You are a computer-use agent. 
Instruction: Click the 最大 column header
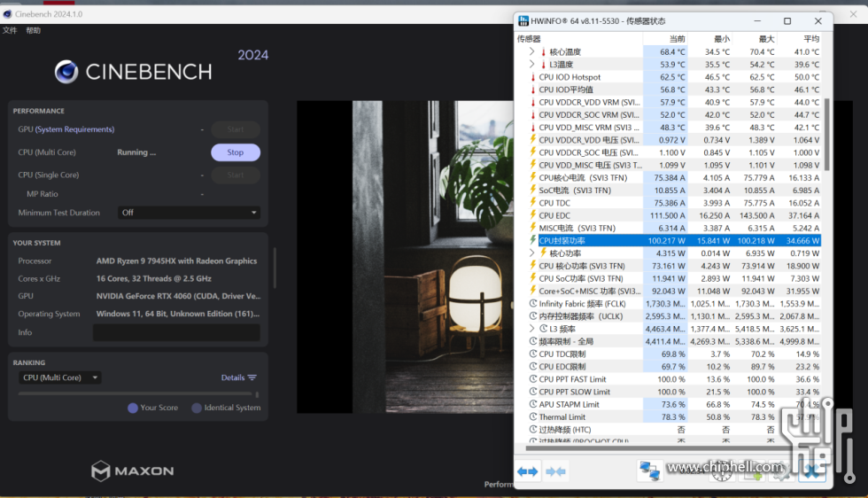[755, 39]
